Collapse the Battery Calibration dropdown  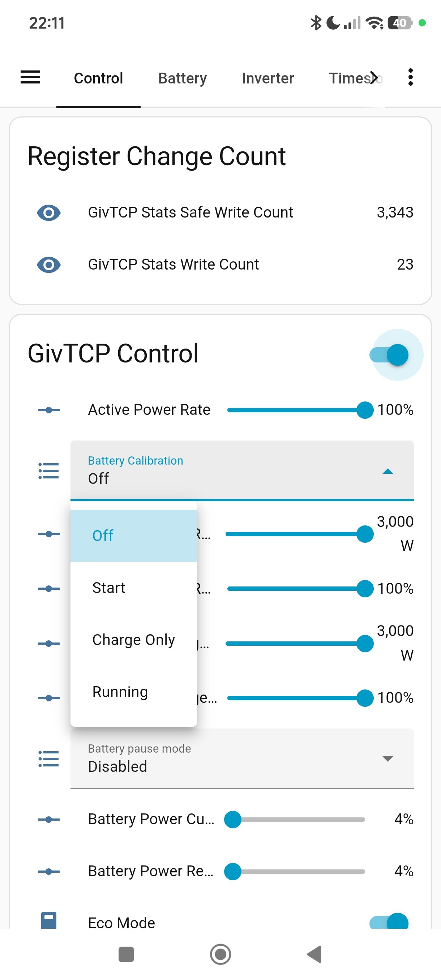(388, 471)
